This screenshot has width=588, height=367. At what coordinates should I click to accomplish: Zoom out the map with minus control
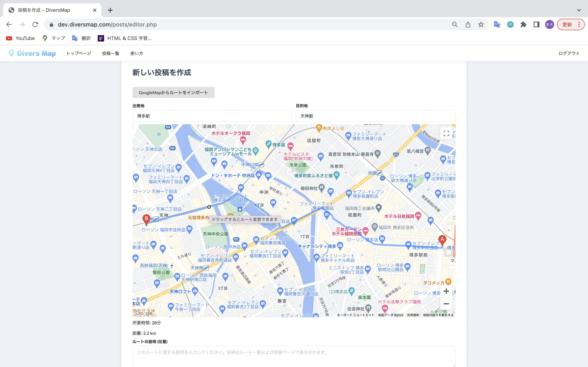(446, 304)
